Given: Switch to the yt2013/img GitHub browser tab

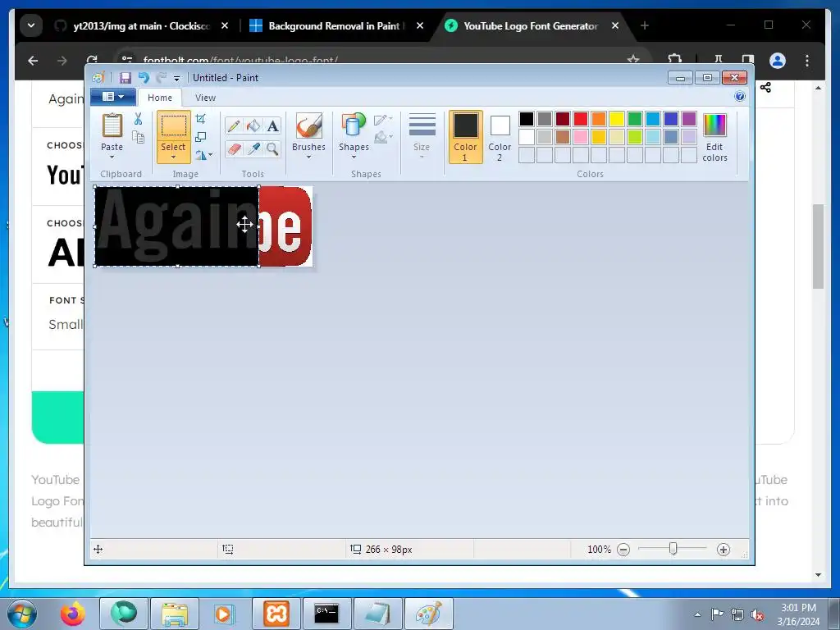Looking at the screenshot, I should point(142,25).
